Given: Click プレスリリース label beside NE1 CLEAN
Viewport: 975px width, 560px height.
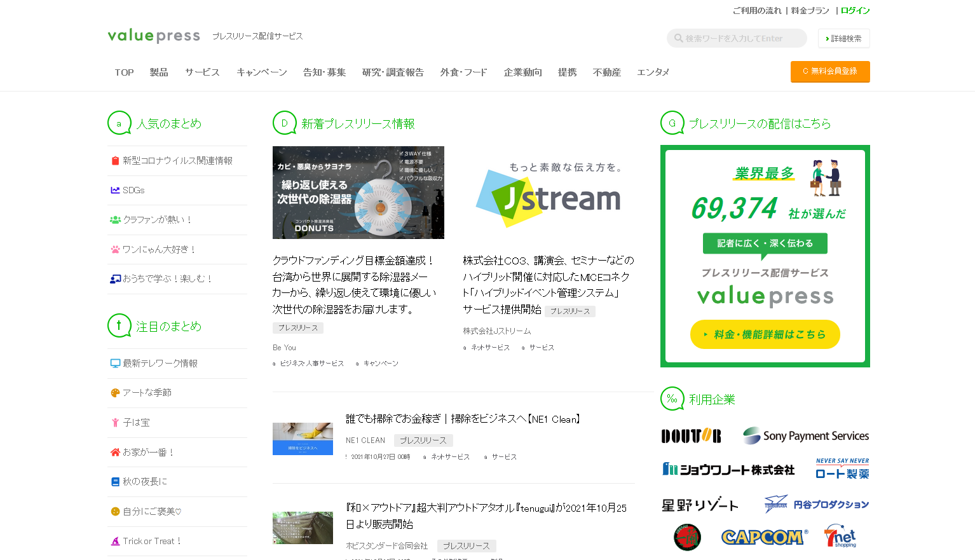Looking at the screenshot, I should tap(423, 440).
